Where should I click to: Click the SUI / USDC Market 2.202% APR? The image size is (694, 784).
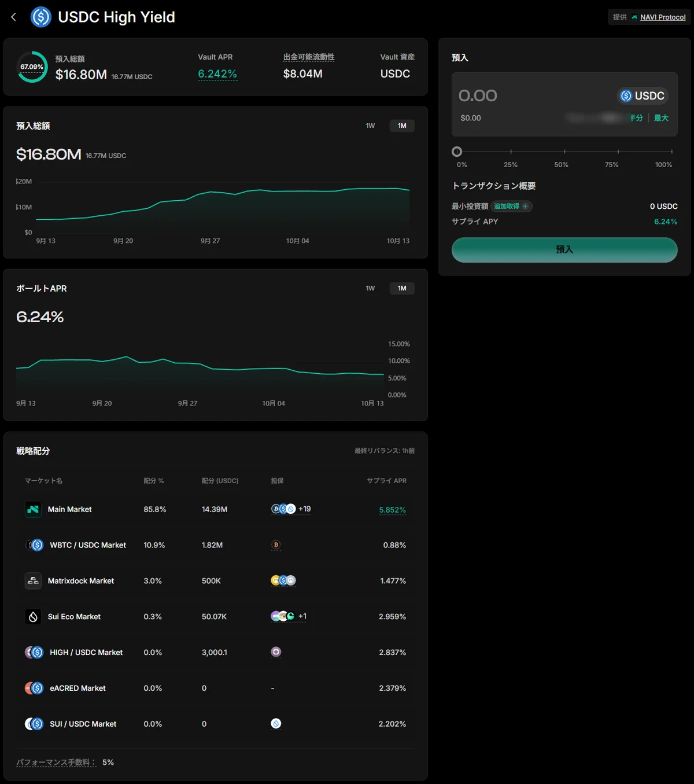[x=393, y=724]
